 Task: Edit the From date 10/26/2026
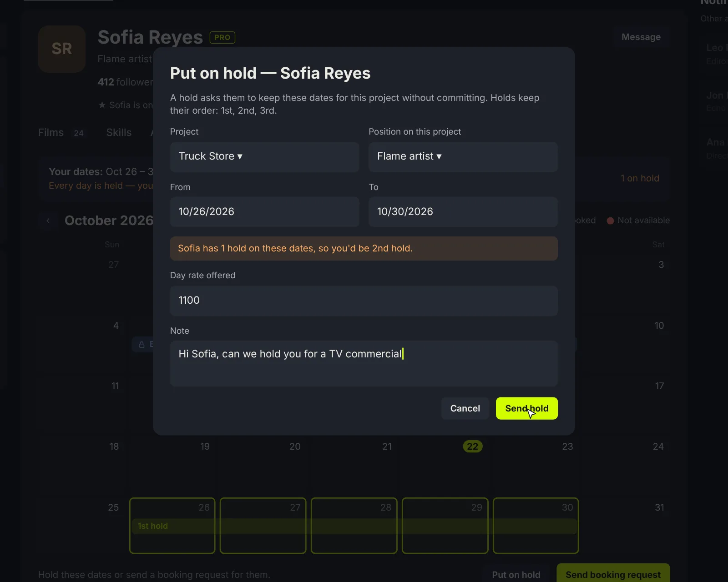[264, 212]
